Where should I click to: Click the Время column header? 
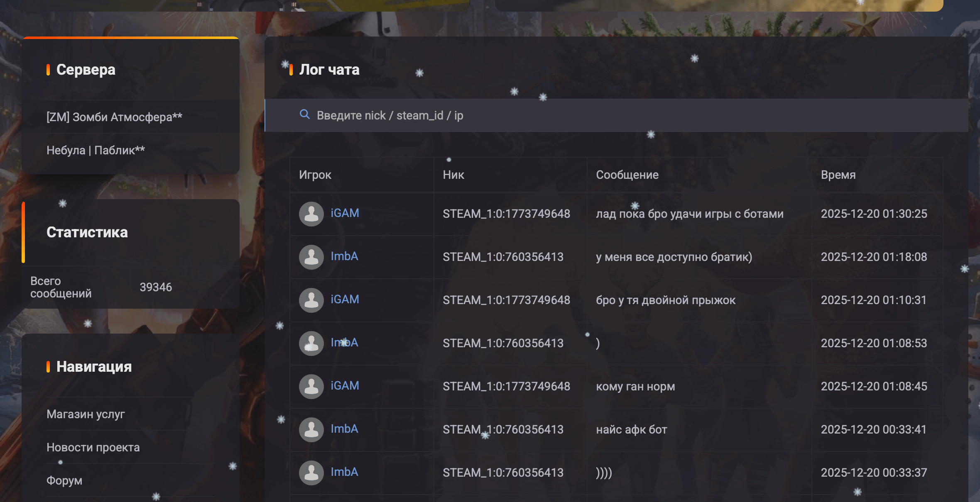(838, 175)
